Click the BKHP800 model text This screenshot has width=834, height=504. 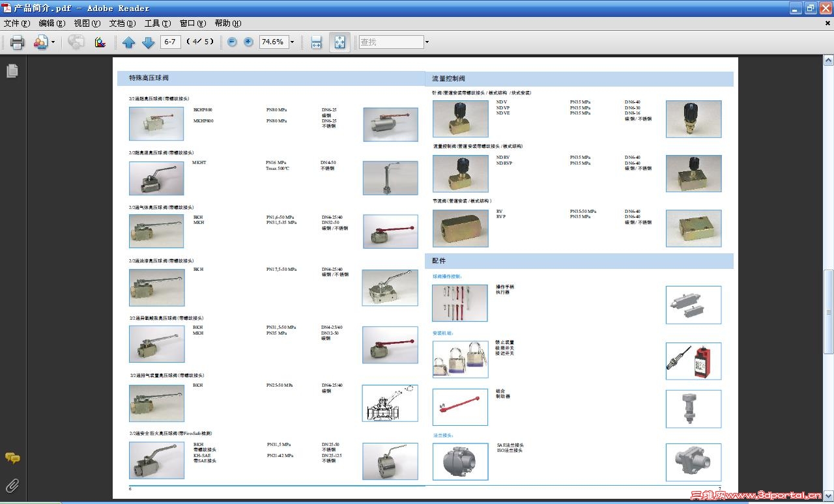[203, 110]
